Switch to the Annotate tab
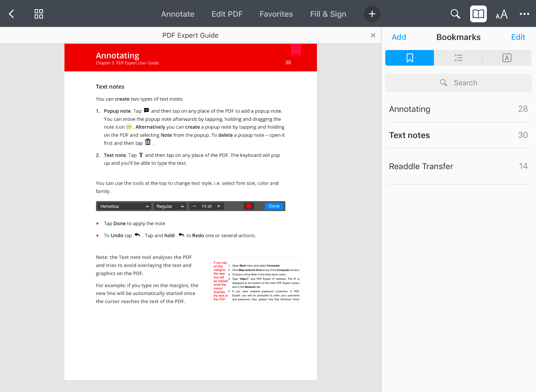 pos(178,14)
